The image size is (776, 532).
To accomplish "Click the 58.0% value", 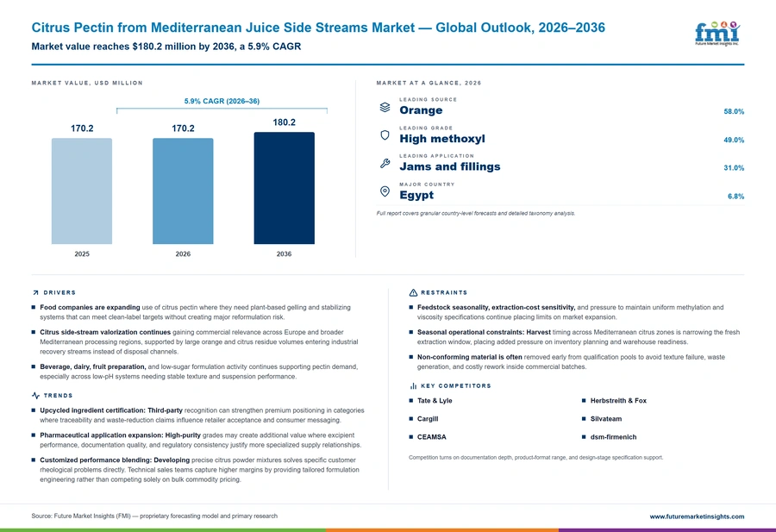I will 734,112.
